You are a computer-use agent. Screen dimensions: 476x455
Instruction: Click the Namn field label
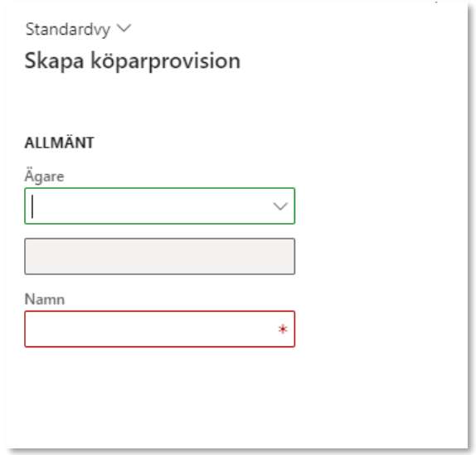click(x=45, y=299)
